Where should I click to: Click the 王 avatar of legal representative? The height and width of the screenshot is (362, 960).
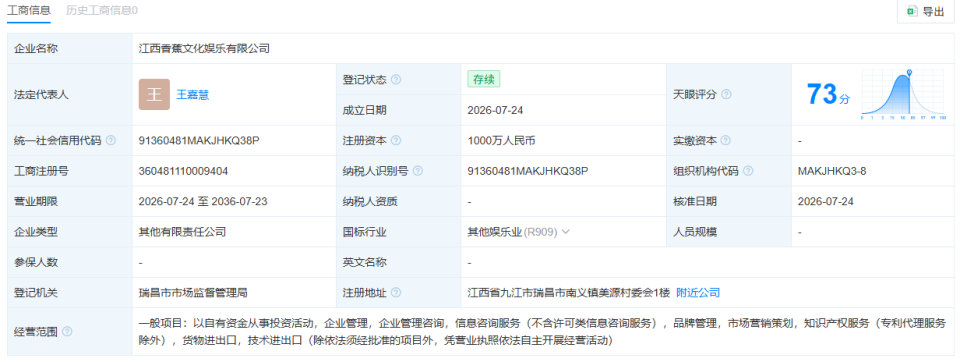154,95
